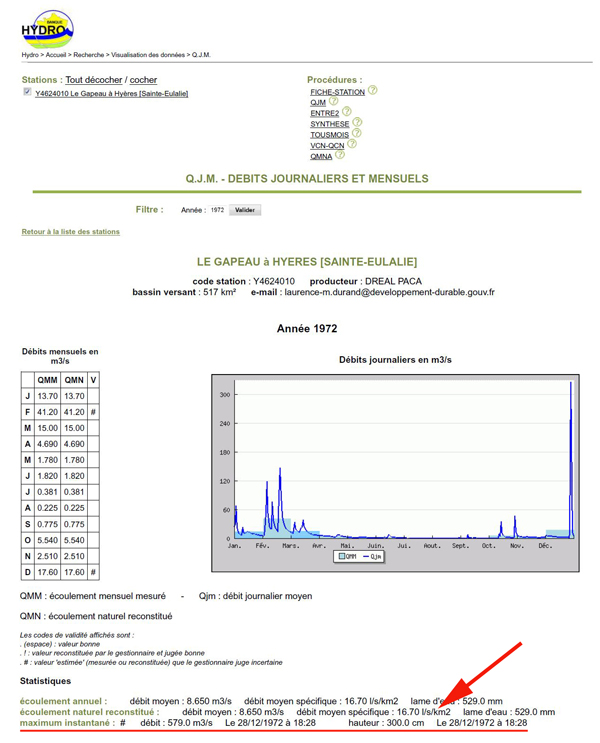Select station code Y4624010 text
The height and width of the screenshot is (743, 600).
(274, 281)
